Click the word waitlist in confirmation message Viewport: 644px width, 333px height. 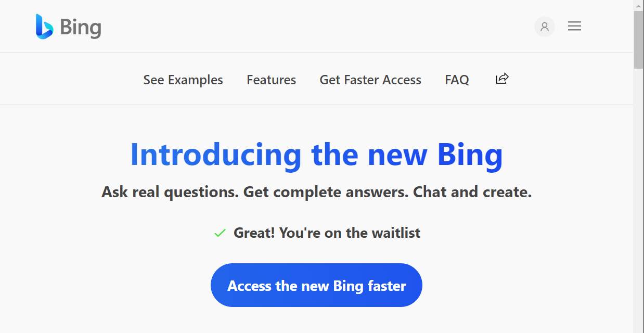(396, 233)
